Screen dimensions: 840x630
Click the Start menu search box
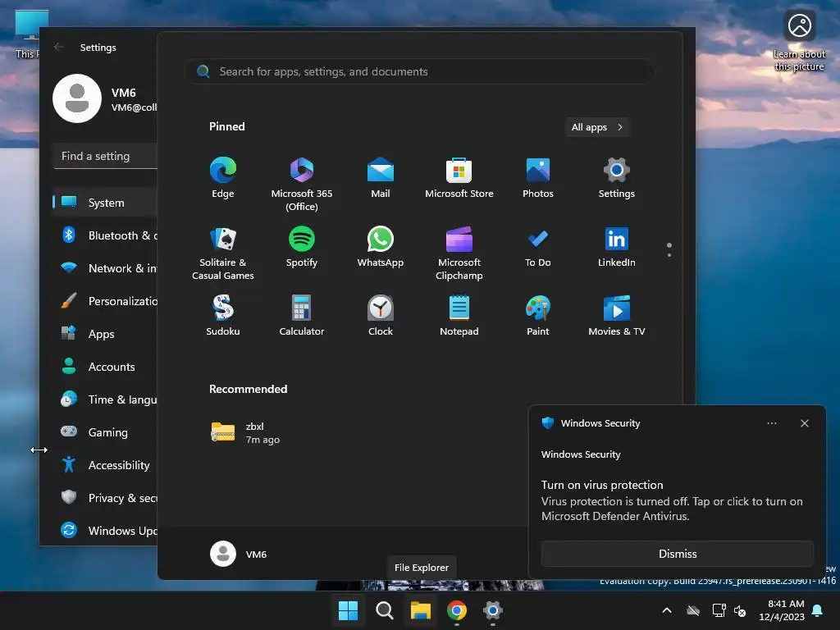point(419,72)
